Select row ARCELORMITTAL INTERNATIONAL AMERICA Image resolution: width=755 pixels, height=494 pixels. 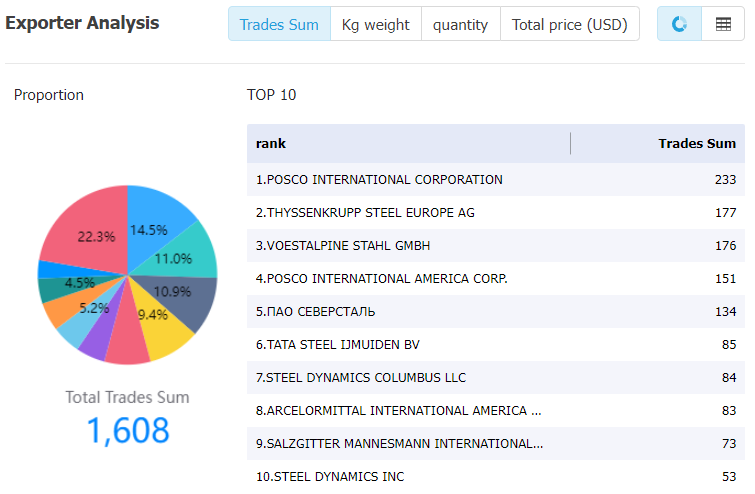(x=495, y=410)
